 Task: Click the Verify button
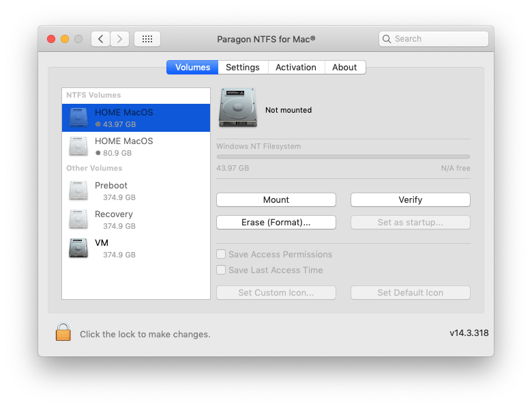[411, 200]
